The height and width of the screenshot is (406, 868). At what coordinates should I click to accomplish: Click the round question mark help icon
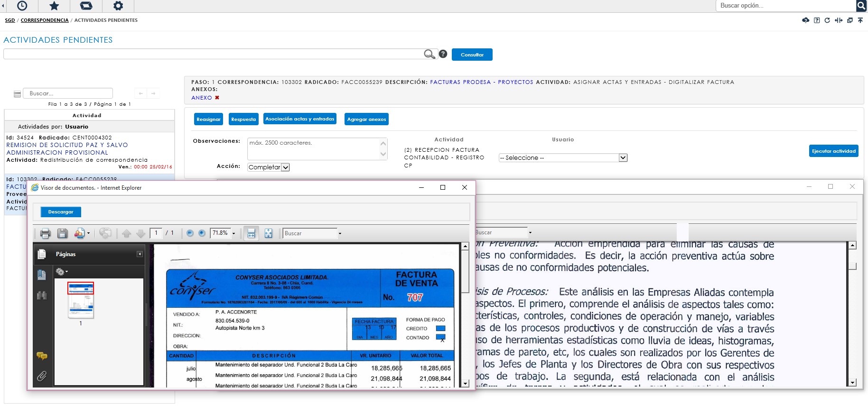443,54
